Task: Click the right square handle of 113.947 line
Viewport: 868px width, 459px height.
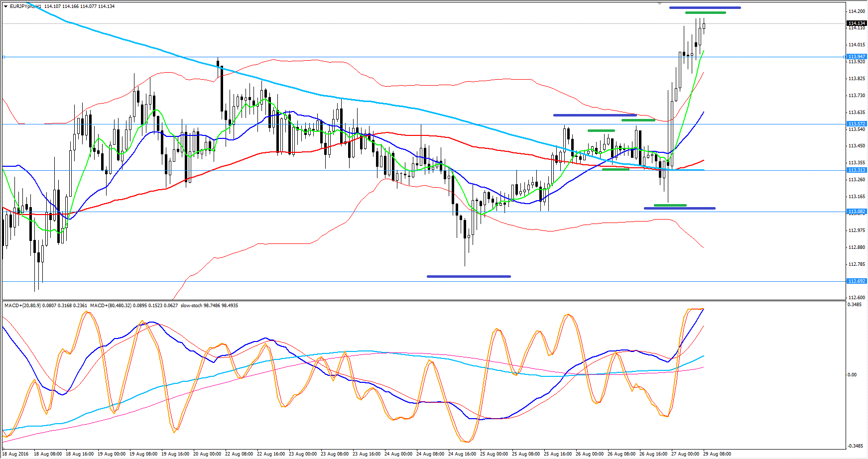Action: [844, 57]
